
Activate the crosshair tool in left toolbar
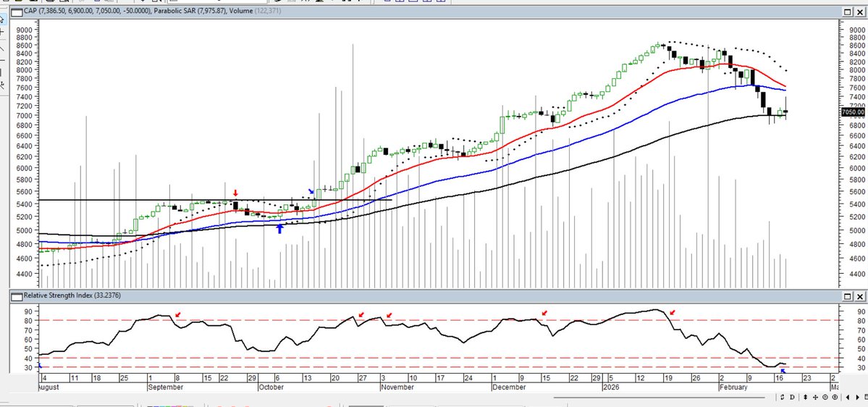[1, 32]
